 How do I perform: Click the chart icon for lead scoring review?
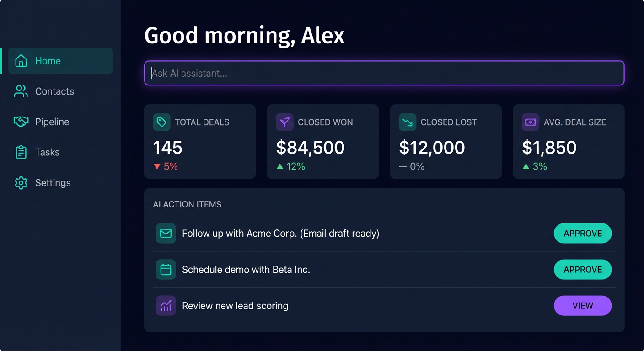(166, 305)
